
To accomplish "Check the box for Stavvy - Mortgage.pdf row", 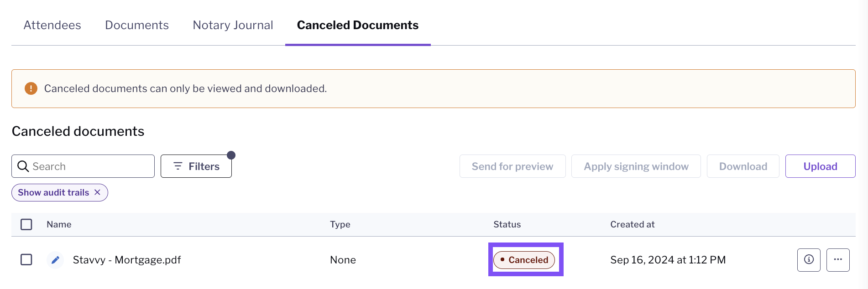I will (26, 260).
